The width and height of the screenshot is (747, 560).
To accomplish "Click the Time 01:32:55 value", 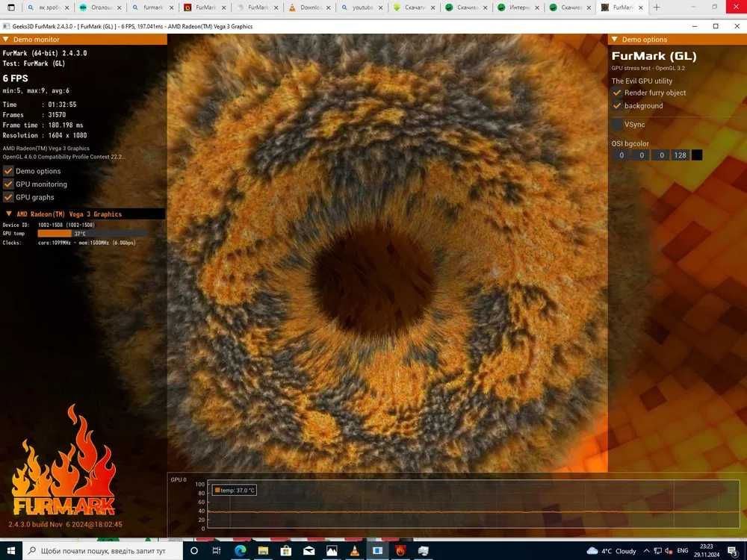I will click(62, 105).
